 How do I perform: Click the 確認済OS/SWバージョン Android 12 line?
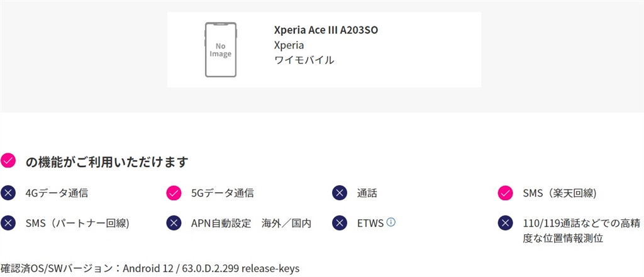(150, 268)
